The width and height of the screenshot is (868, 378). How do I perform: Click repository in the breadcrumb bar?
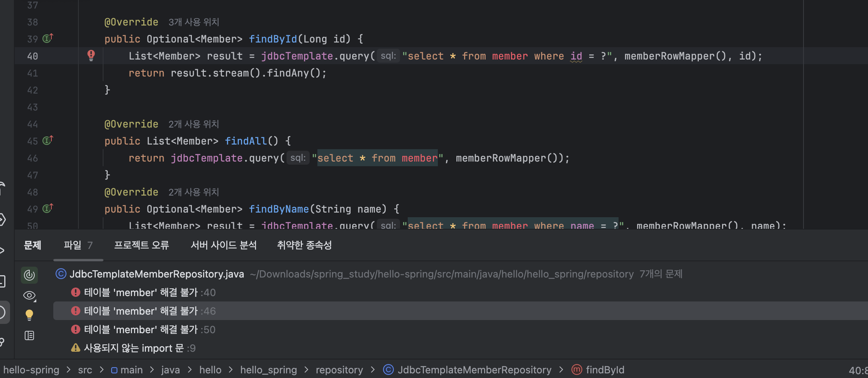click(339, 370)
